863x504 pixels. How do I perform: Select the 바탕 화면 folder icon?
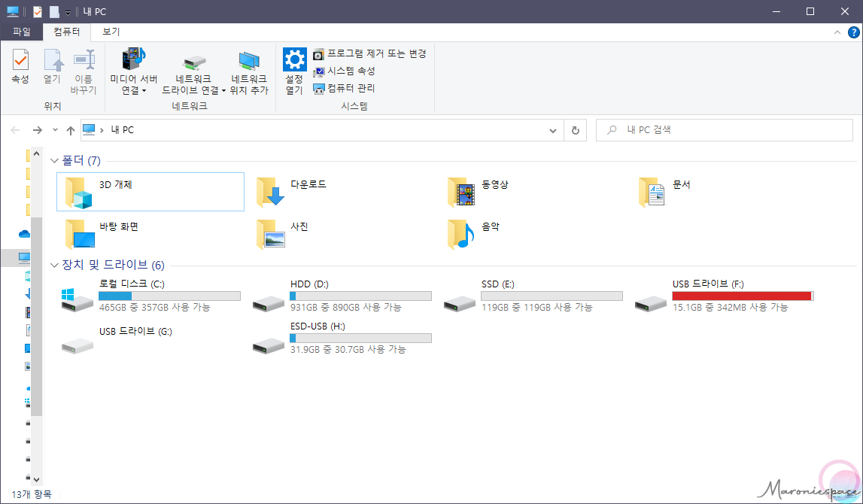80,235
